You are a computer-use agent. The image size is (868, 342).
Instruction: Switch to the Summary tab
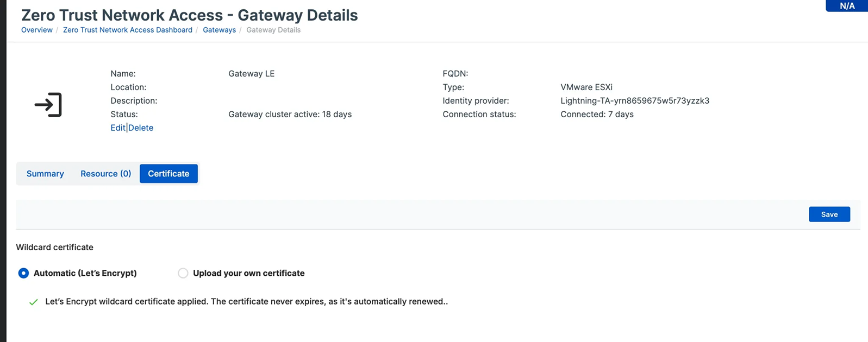[45, 174]
